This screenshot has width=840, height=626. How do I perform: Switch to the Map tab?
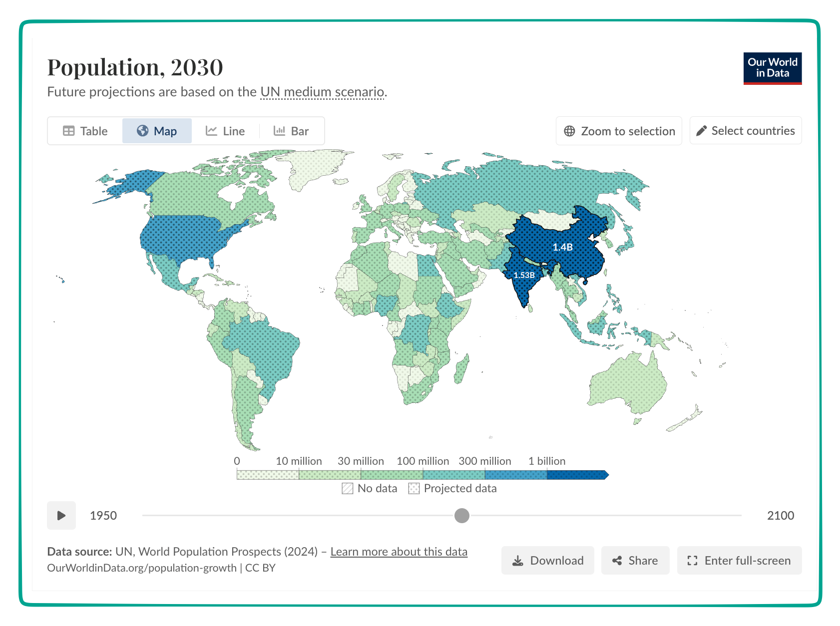click(x=157, y=131)
